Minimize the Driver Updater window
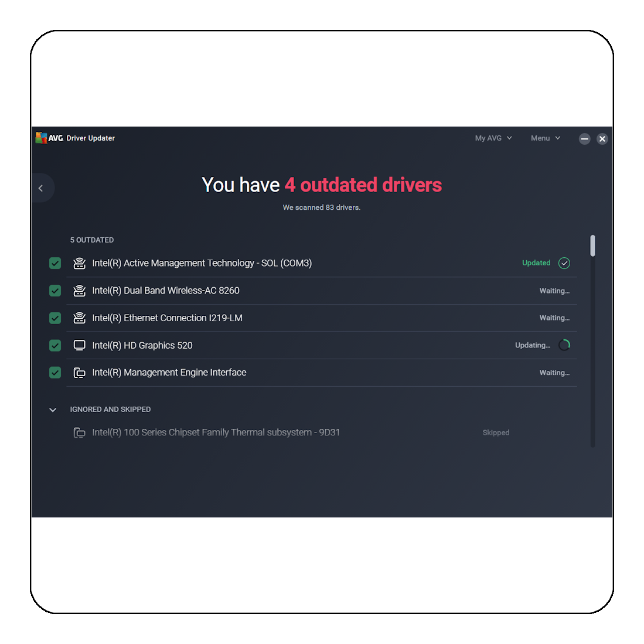This screenshot has height=644, width=644. click(x=584, y=139)
